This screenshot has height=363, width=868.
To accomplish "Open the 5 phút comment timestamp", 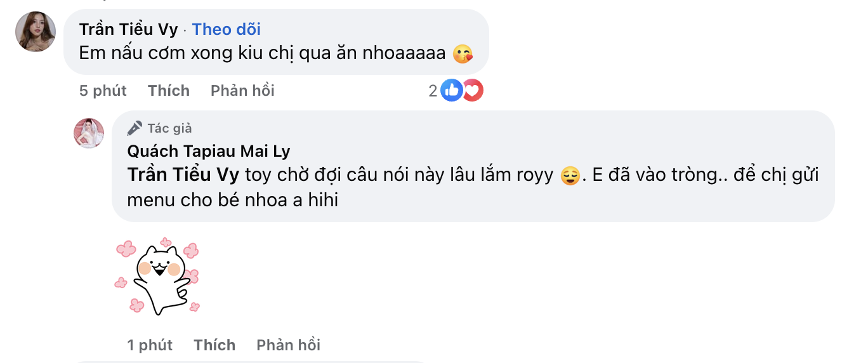I will point(103,91).
